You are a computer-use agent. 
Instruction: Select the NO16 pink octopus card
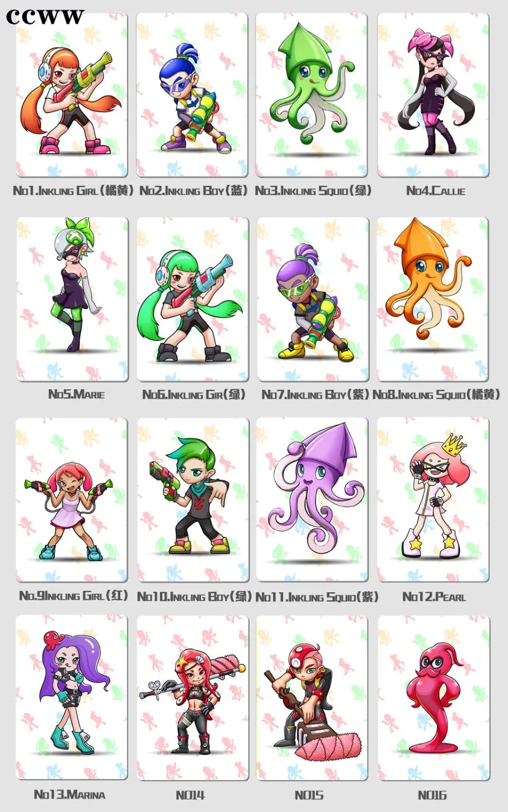[x=434, y=698]
